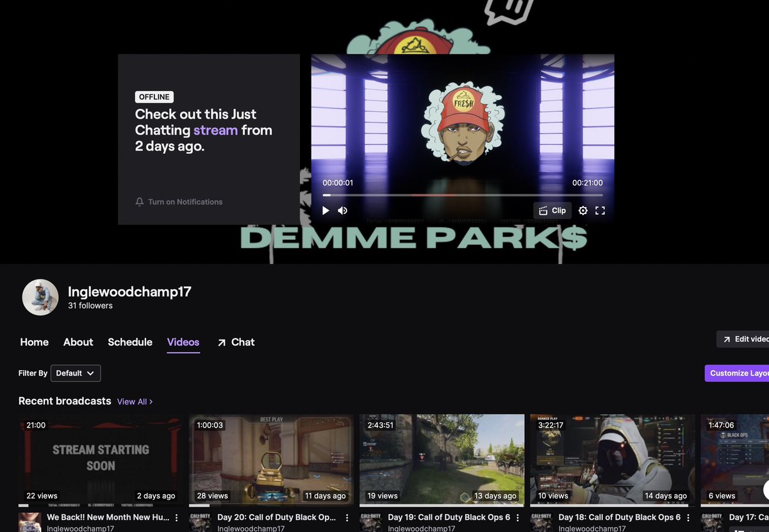The image size is (769, 532).
Task: Pop out the Chat tab
Action: [x=236, y=342]
